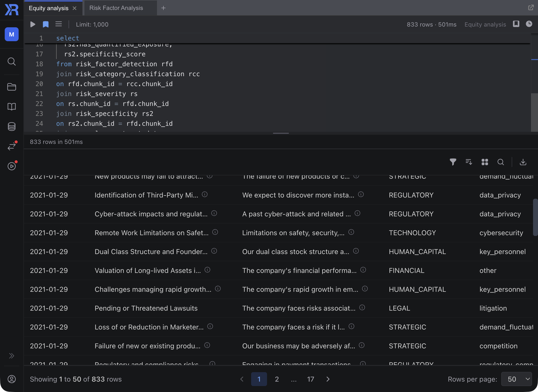The height and width of the screenshot is (392, 538).
Task: Switch to grid view icon
Action: pos(485,162)
